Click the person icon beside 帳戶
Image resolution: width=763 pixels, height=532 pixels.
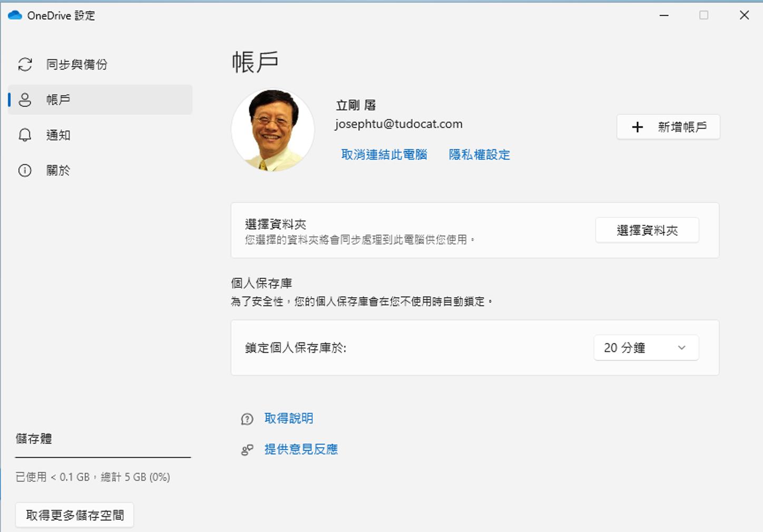pyautogui.click(x=25, y=100)
